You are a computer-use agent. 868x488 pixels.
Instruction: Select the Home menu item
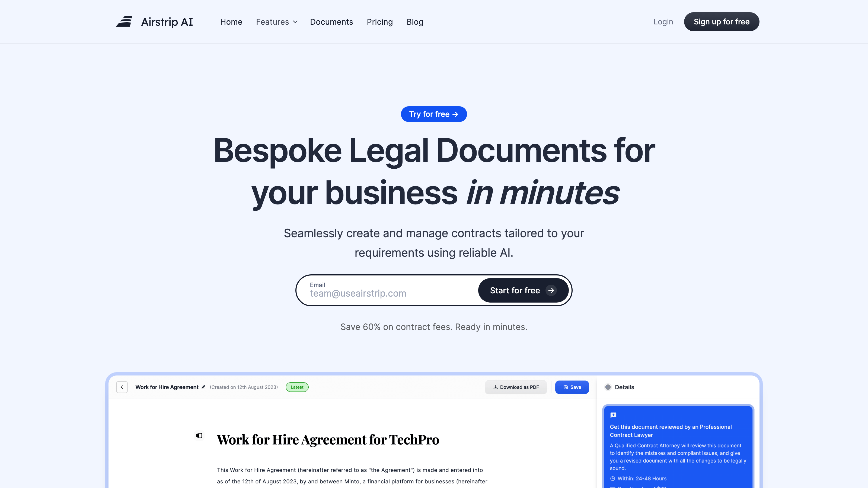tap(231, 21)
